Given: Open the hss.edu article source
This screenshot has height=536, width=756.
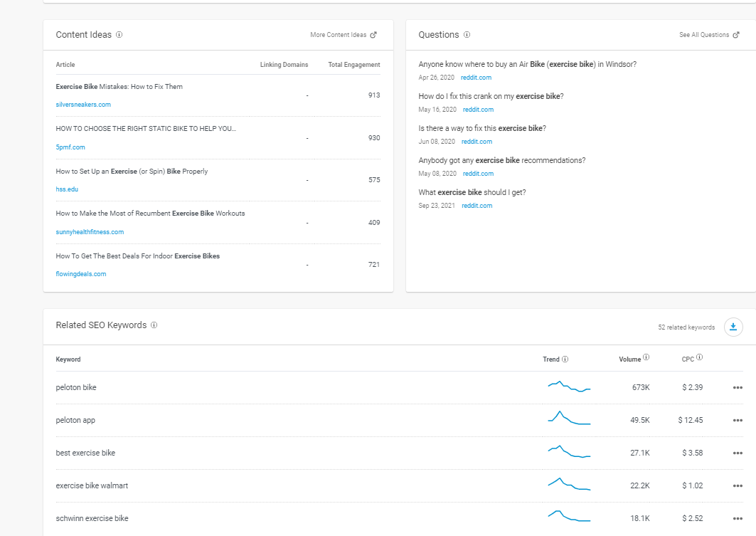Looking at the screenshot, I should point(67,189).
